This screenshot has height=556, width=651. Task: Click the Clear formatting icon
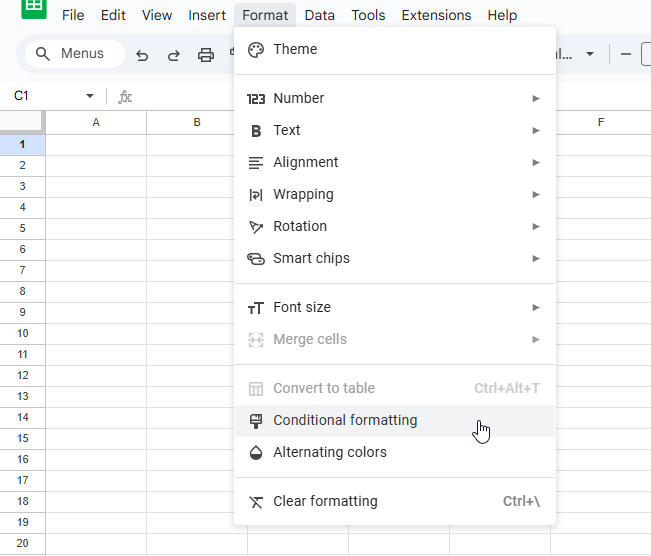(256, 502)
